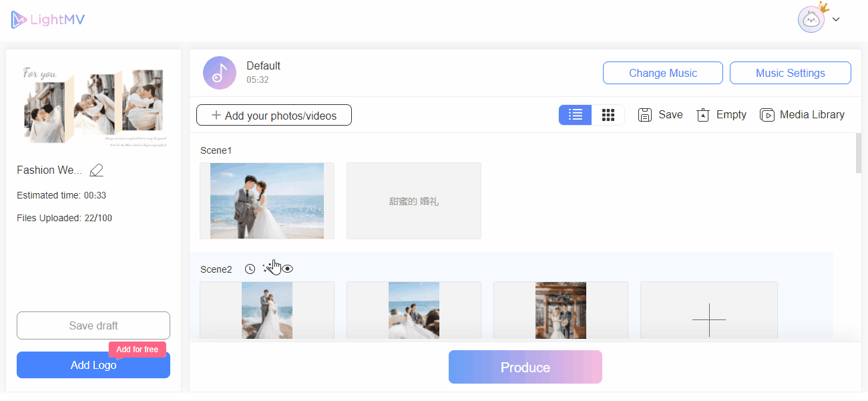Click the Produce button

[525, 367]
